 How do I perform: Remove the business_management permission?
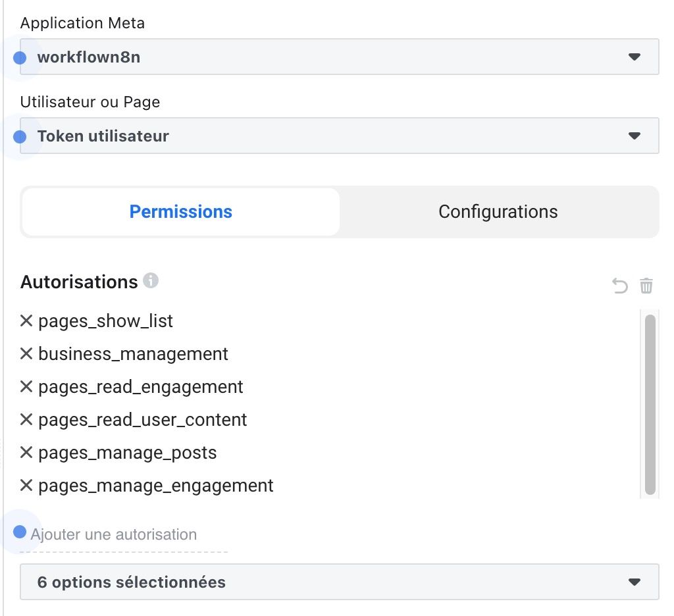click(26, 353)
